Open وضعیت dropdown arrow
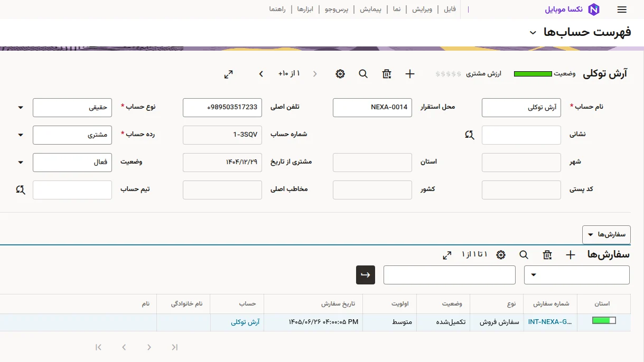This screenshot has width=644, height=362. (21, 163)
